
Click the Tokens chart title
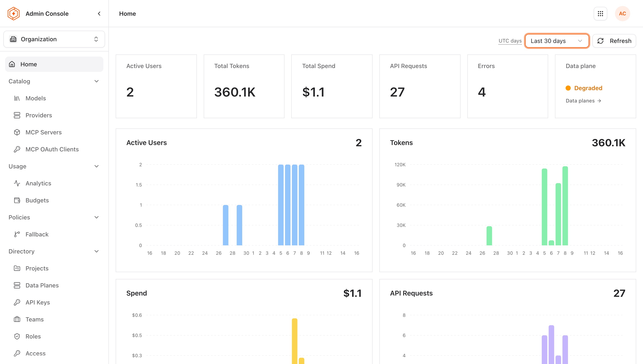(401, 142)
